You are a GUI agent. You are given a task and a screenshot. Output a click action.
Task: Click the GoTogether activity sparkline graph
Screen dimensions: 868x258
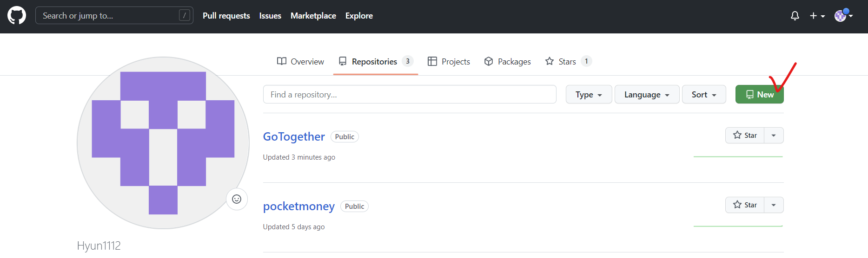tap(738, 157)
